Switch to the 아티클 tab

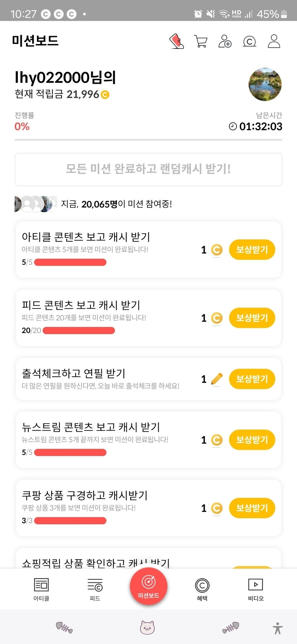(41, 589)
